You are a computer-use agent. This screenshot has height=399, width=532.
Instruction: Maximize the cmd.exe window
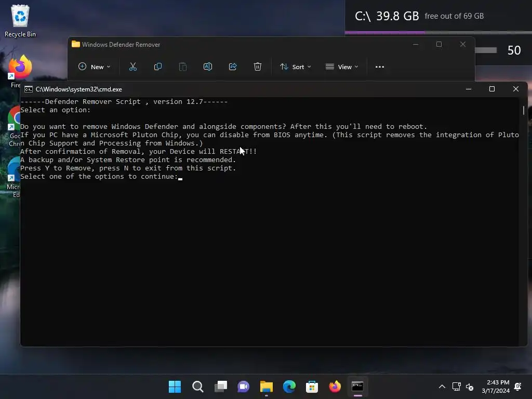[492, 89]
